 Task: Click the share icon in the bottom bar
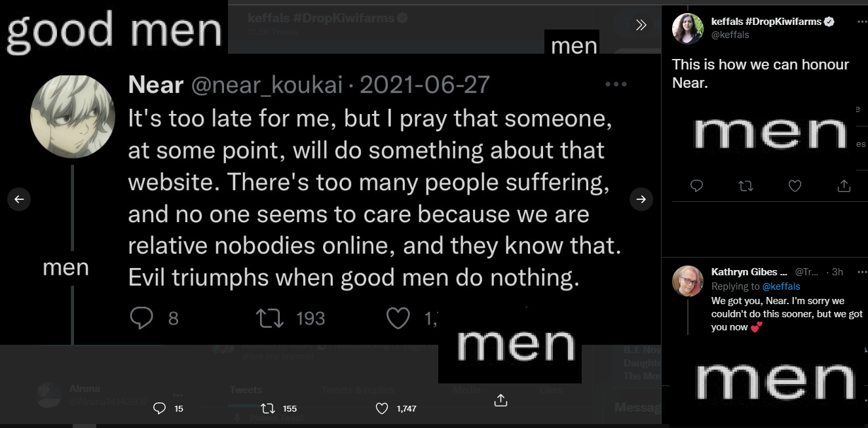coord(500,400)
